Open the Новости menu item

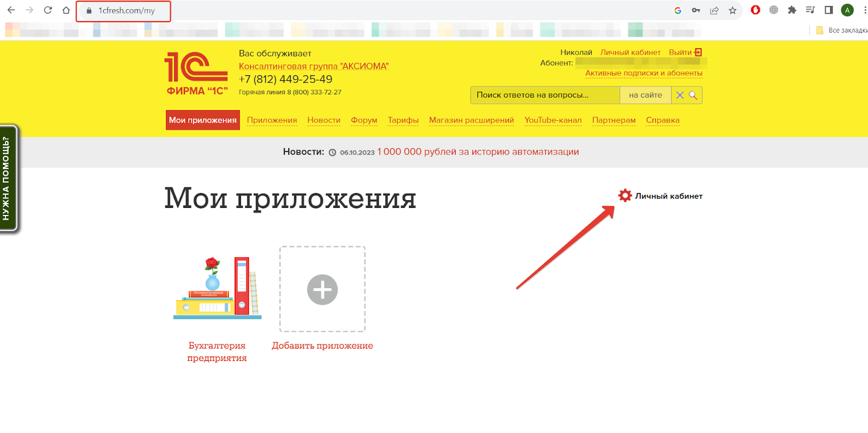coord(324,120)
